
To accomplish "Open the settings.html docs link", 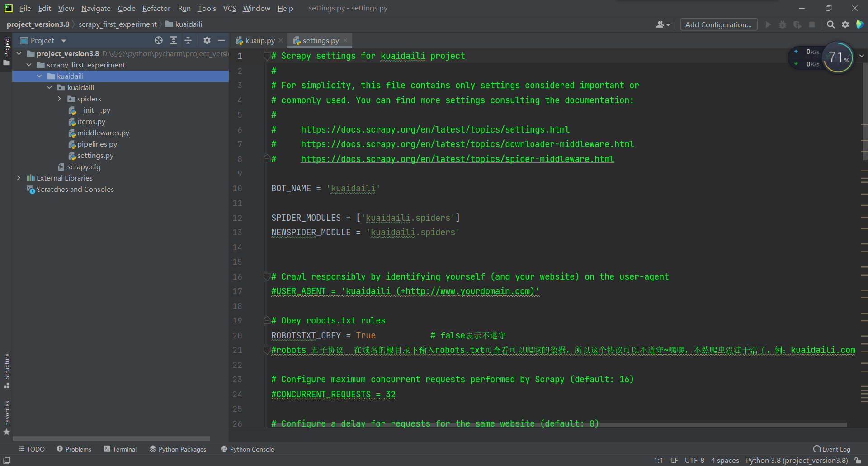I will point(435,130).
